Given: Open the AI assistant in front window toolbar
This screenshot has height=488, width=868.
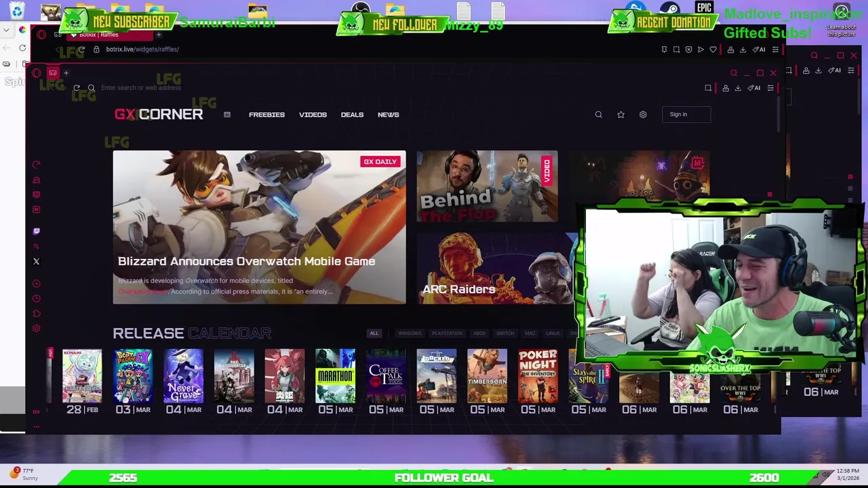Looking at the screenshot, I should point(754,88).
